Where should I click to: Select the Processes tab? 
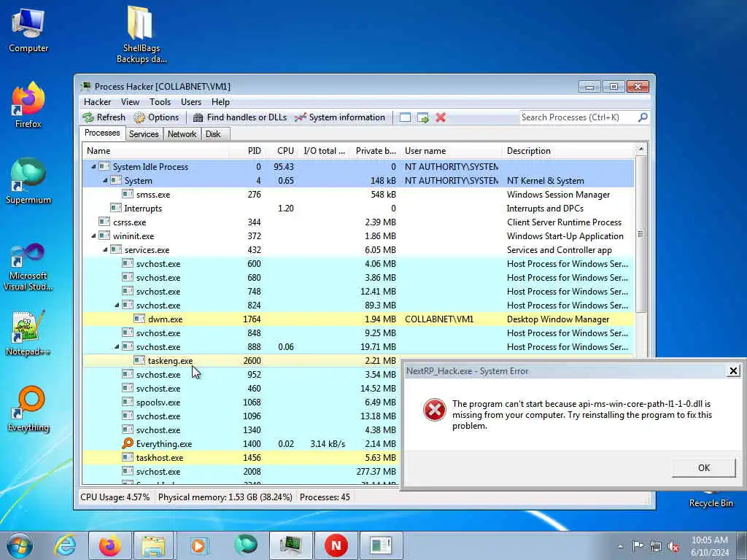pyautogui.click(x=102, y=133)
